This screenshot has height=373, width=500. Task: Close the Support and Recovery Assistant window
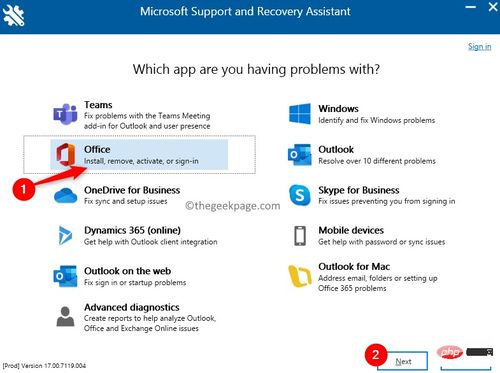tap(493, 7)
